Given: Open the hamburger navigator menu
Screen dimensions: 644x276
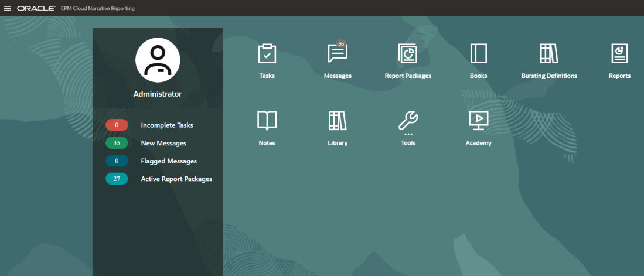Looking at the screenshot, I should 8,8.
